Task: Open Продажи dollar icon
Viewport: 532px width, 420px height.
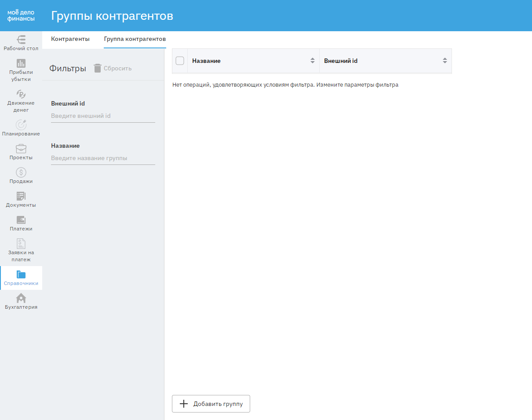Action: pyautogui.click(x=21, y=173)
